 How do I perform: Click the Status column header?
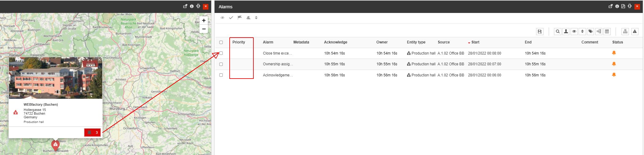pyautogui.click(x=617, y=42)
